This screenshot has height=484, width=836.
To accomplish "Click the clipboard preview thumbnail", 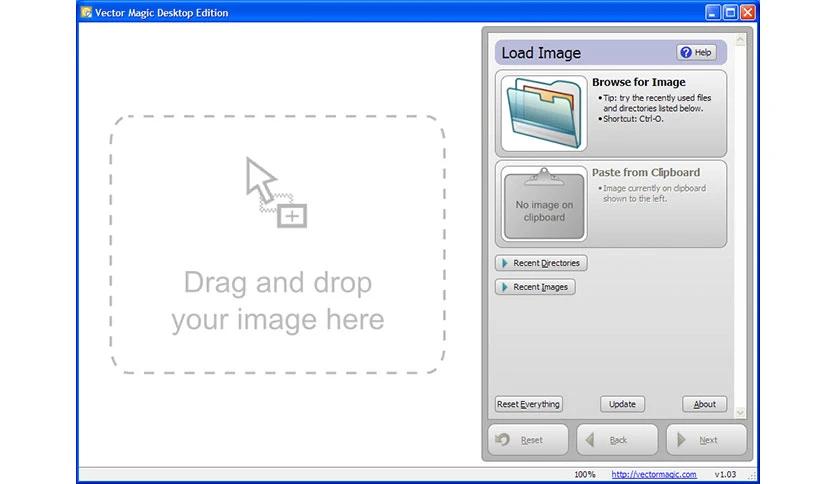I will coord(544,204).
